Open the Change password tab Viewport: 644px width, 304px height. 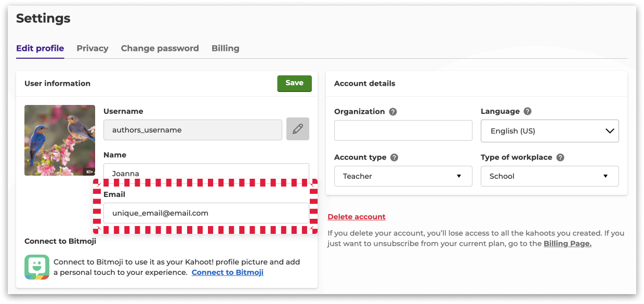[x=160, y=48]
